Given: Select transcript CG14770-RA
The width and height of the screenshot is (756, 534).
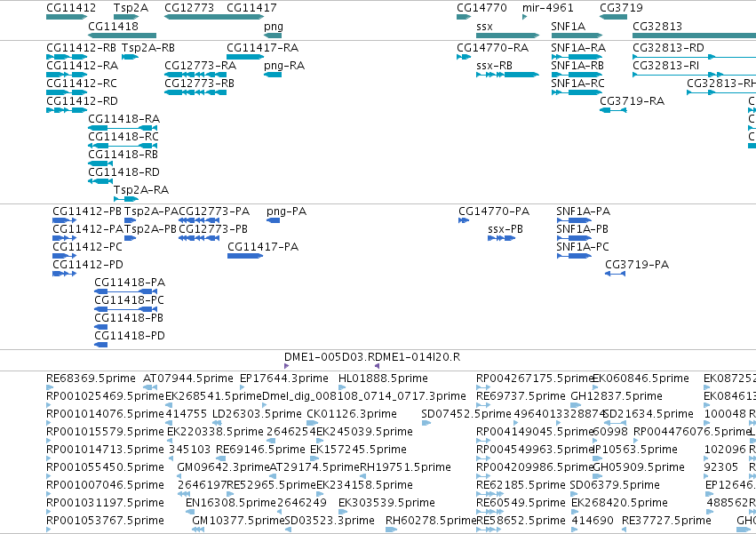Looking at the screenshot, I should [464, 57].
